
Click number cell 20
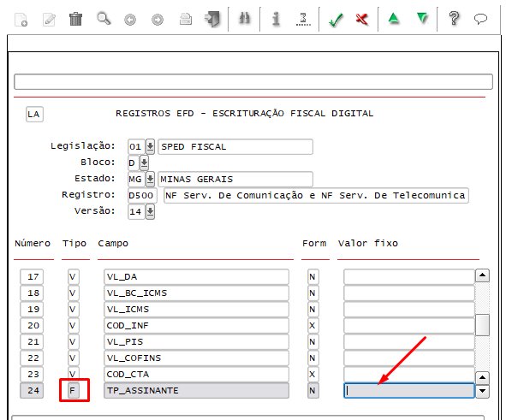pyautogui.click(x=32, y=326)
